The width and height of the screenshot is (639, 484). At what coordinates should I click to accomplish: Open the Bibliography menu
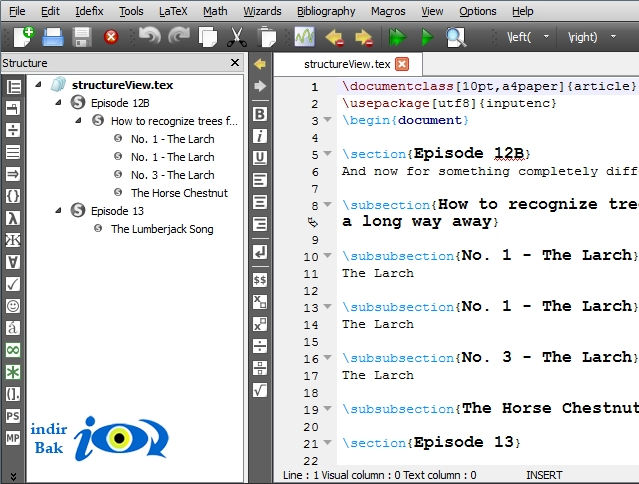point(326,11)
